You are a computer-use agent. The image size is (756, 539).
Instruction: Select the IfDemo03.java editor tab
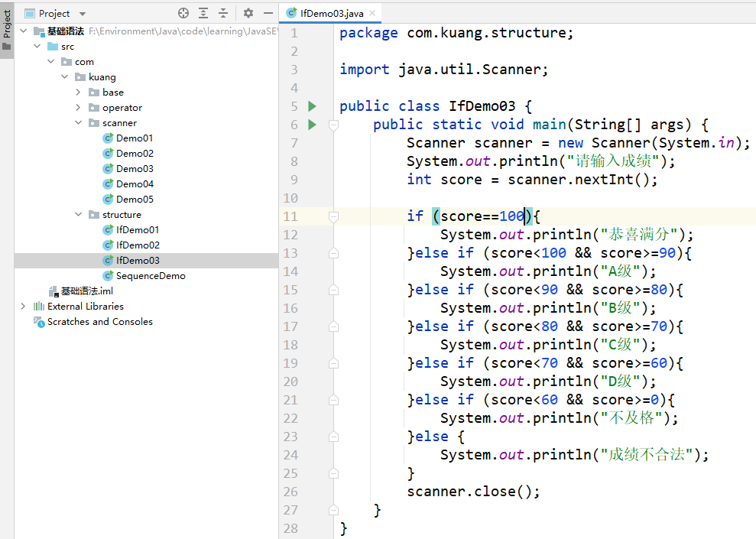331,13
